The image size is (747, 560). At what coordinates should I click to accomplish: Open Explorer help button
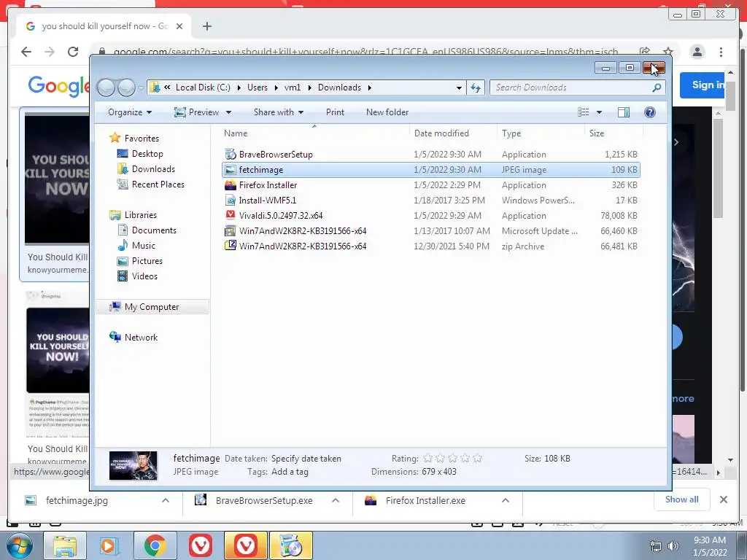[649, 112]
